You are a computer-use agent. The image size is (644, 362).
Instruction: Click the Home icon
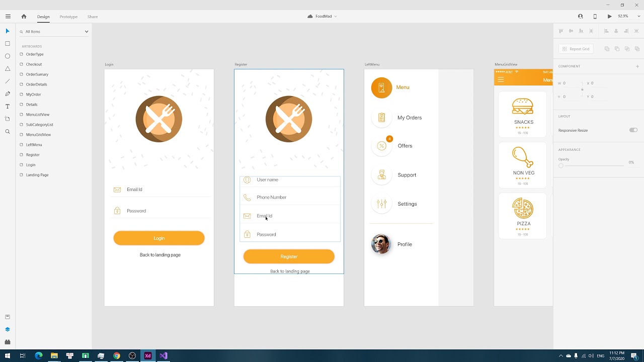(24, 17)
